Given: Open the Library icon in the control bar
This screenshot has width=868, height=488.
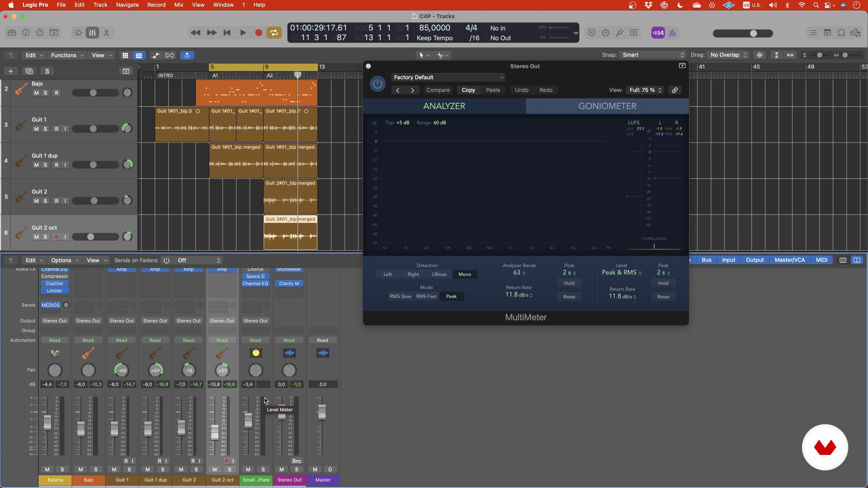Looking at the screenshot, I should point(12,33).
